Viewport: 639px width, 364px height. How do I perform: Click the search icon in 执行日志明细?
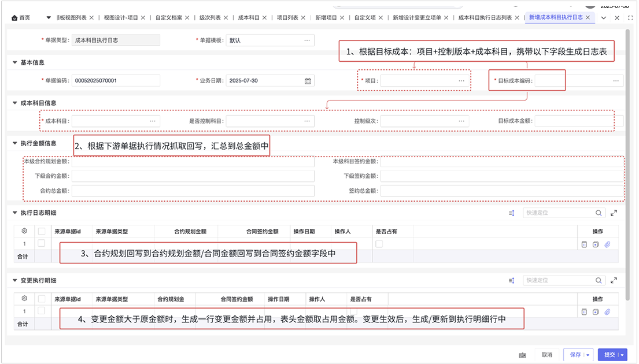599,213
